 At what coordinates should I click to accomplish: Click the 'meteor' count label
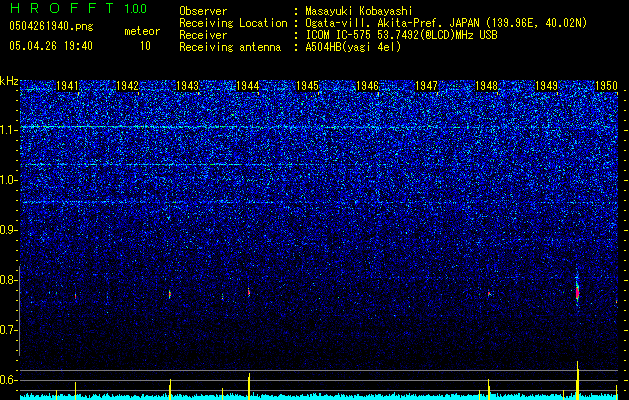tap(142, 31)
